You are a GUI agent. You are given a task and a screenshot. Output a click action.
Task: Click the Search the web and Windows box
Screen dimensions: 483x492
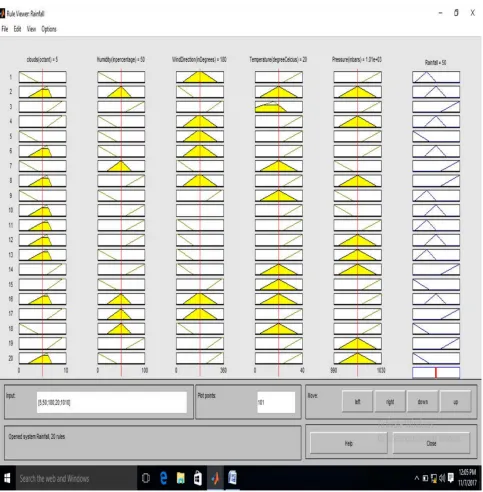coord(76,479)
